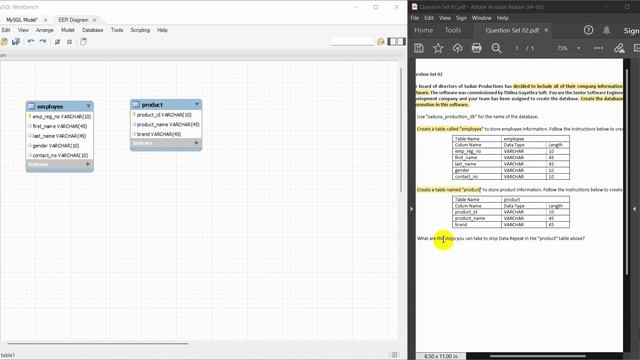Collapse the product table with its header arrow

tap(197, 104)
